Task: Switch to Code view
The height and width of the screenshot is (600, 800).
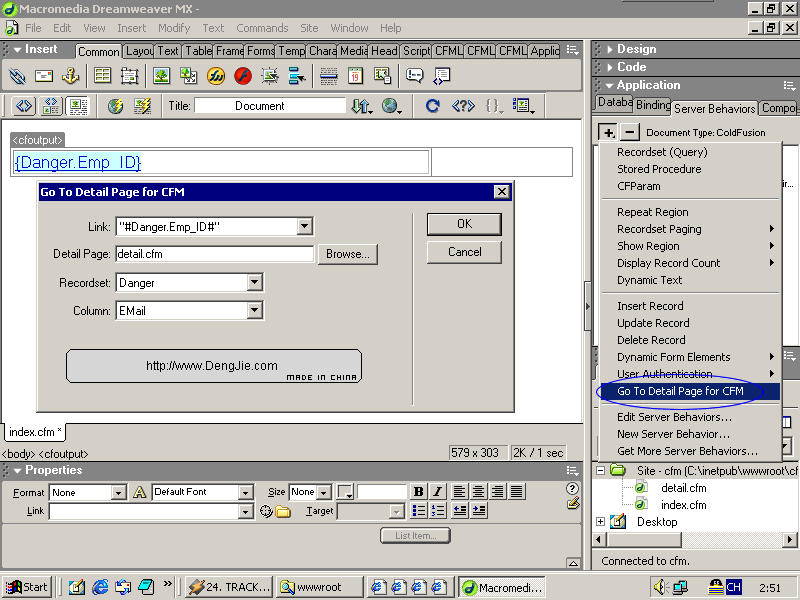Action: 24,106
